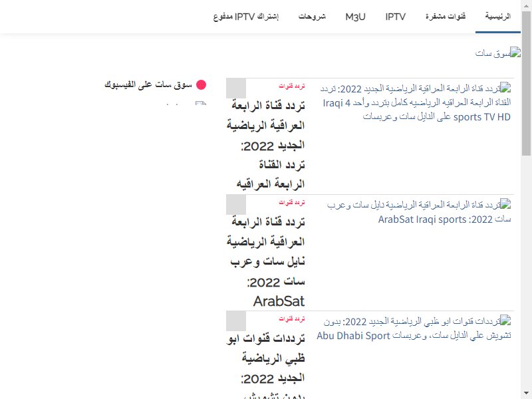Image resolution: width=532 pixels, height=399 pixels.
Task: Click gray thumbnail beside Abu Dhabi headline
Action: click(236, 321)
